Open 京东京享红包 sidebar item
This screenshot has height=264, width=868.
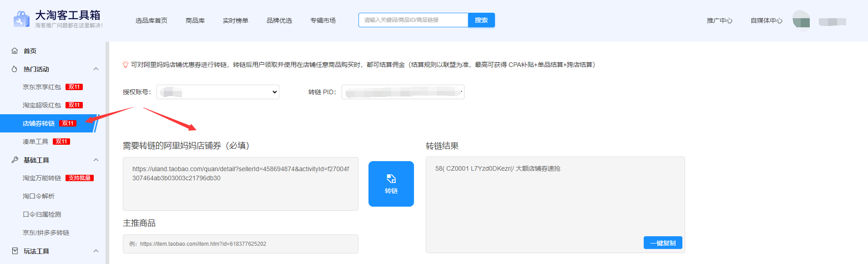pos(42,87)
